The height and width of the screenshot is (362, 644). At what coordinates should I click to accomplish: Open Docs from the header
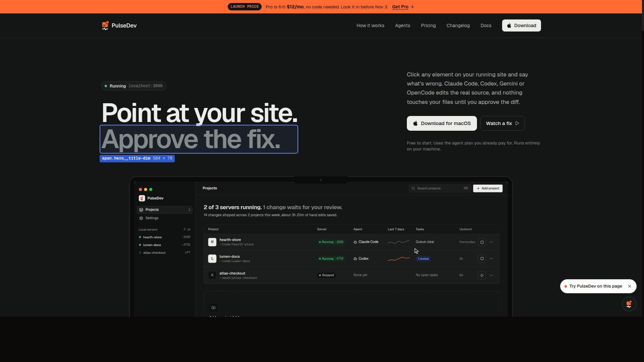point(486,25)
